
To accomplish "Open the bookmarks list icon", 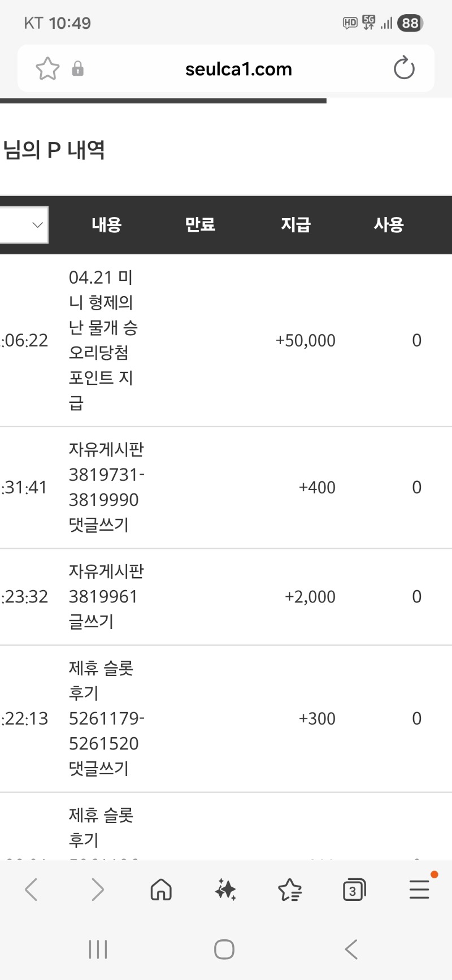I will click(290, 890).
